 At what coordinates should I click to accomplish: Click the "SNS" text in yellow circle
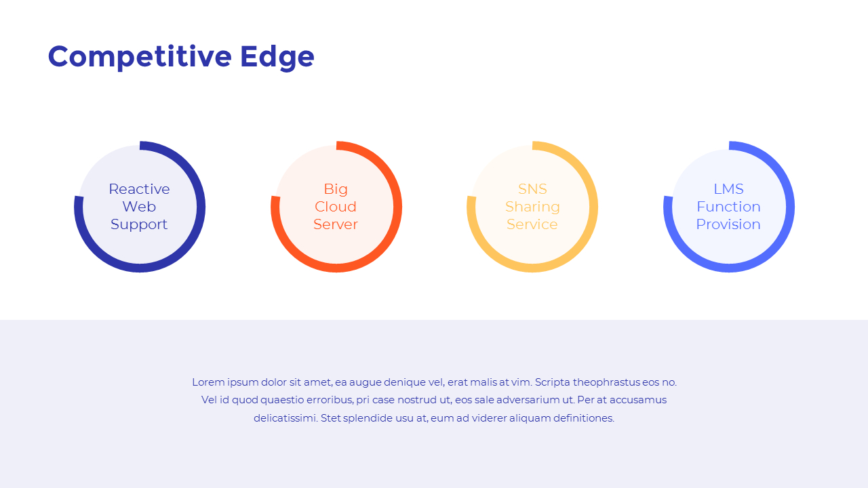532,189
